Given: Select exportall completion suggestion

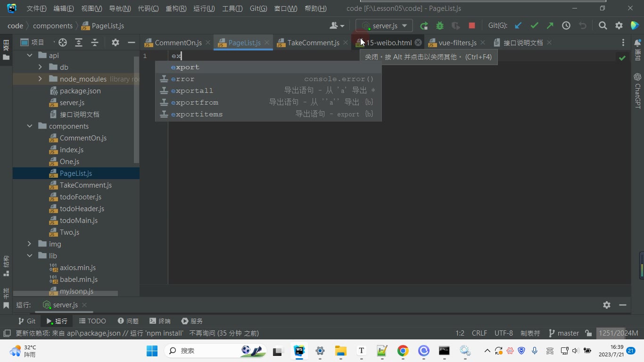Looking at the screenshot, I should (x=268, y=90).
